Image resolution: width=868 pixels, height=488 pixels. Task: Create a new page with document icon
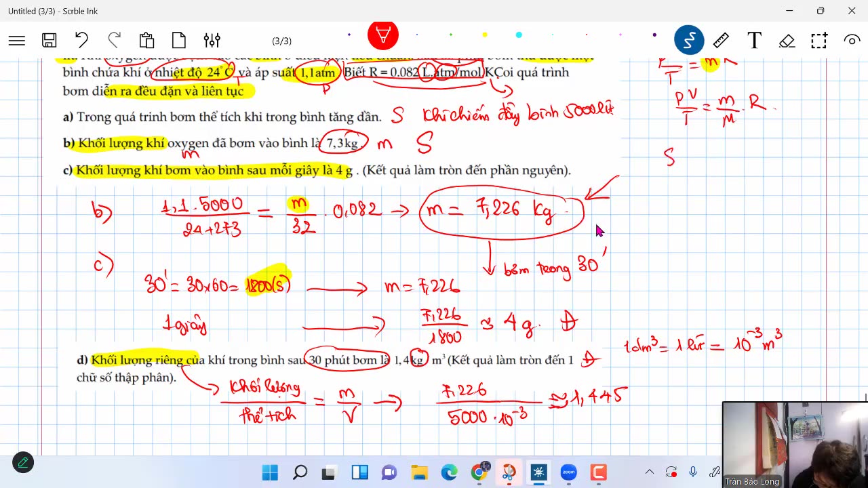(179, 41)
